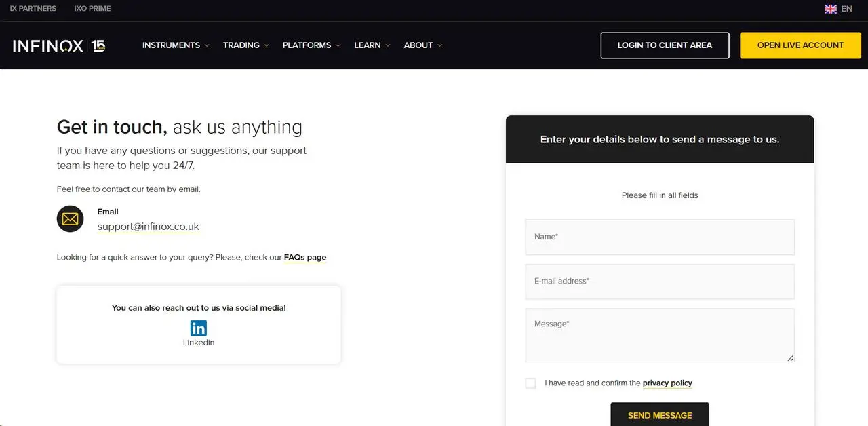
Task: Click into the Message text area
Action: tap(660, 335)
